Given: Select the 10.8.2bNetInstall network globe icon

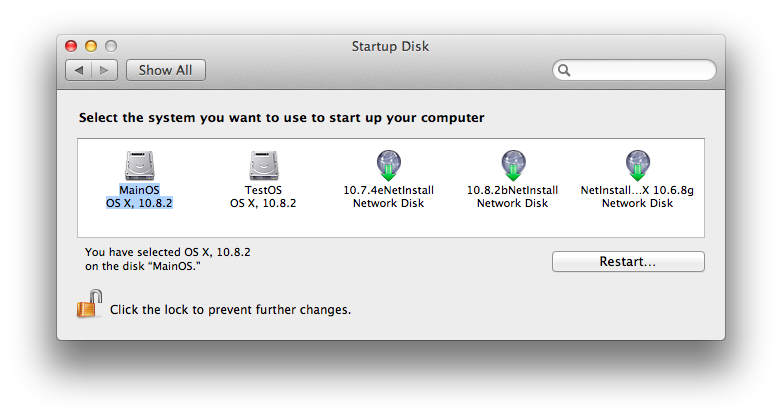Looking at the screenshot, I should tap(513, 165).
